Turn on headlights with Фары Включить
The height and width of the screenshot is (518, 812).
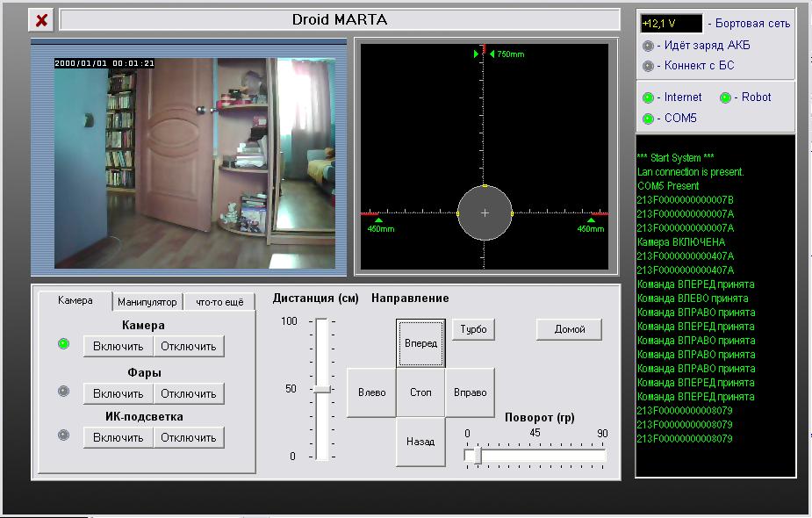(119, 393)
